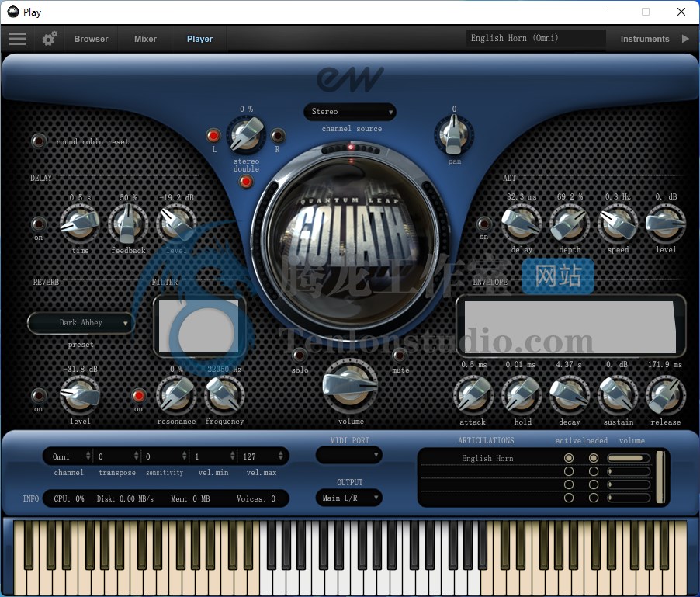
Task: Click the English Horn articulation volume slider
Action: tap(629, 459)
